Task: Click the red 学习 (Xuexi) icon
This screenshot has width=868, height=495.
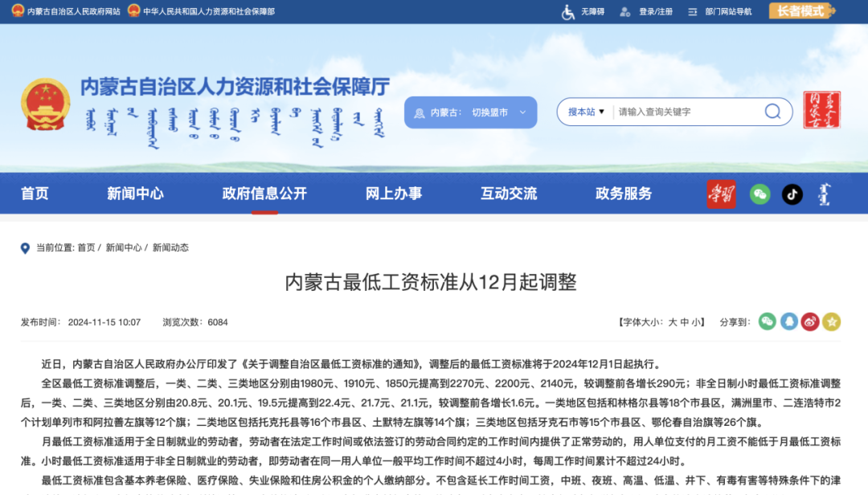Action: [x=721, y=194]
